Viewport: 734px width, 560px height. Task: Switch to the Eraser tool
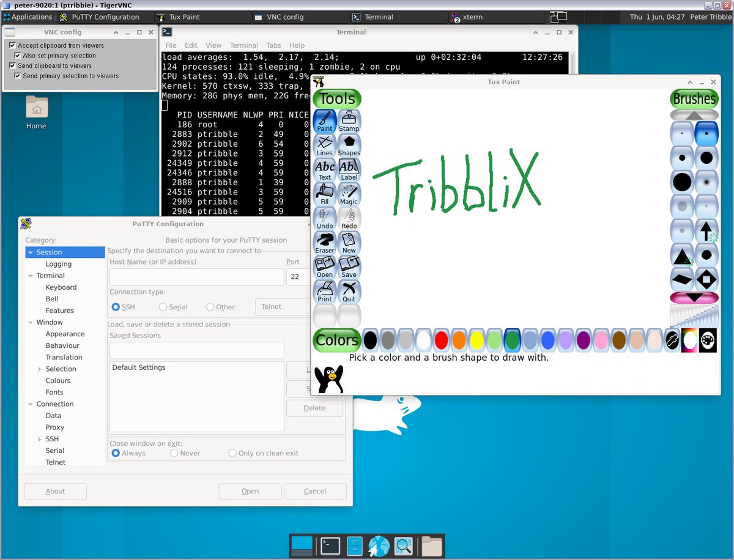[324, 242]
